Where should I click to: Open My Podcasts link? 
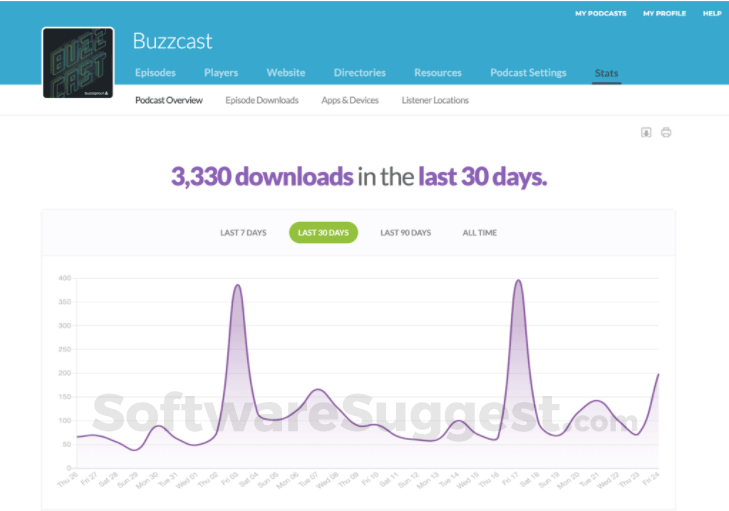point(601,13)
